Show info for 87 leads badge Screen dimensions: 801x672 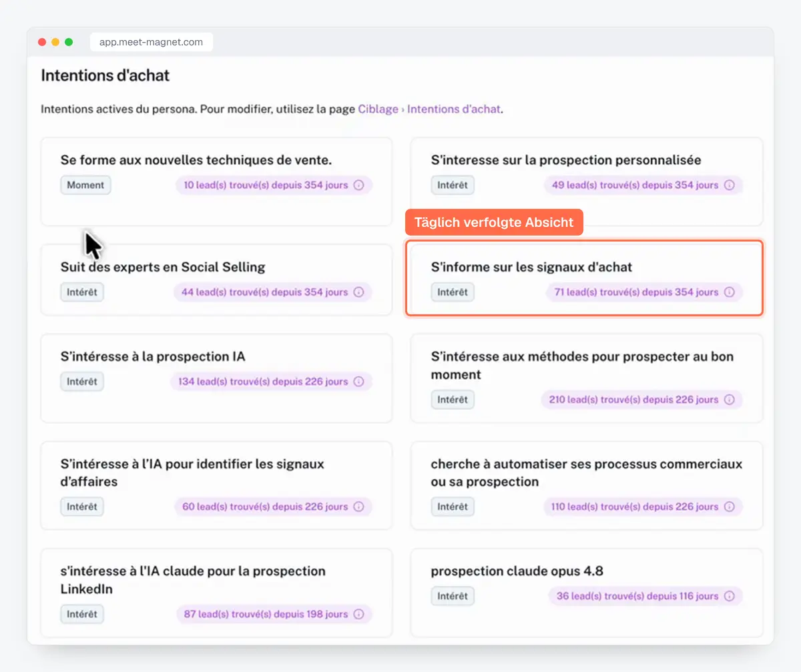point(358,614)
